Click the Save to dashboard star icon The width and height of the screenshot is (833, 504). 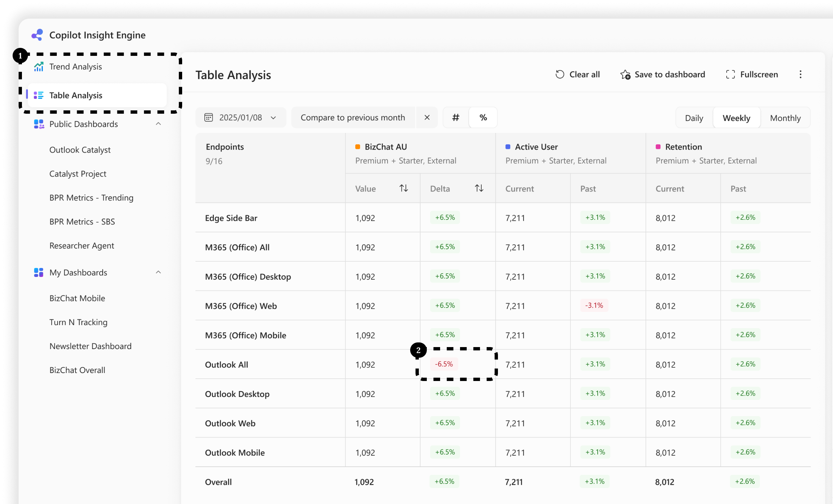pyautogui.click(x=626, y=74)
